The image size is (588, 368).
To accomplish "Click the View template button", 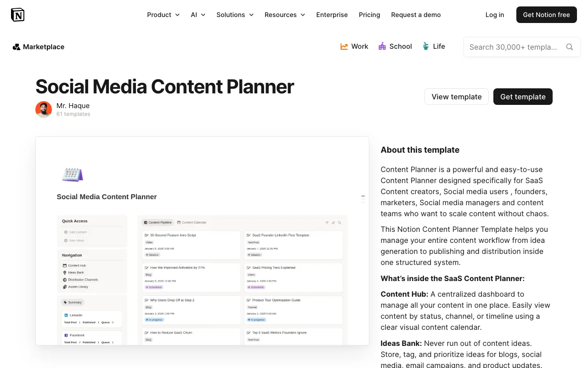I will [457, 97].
